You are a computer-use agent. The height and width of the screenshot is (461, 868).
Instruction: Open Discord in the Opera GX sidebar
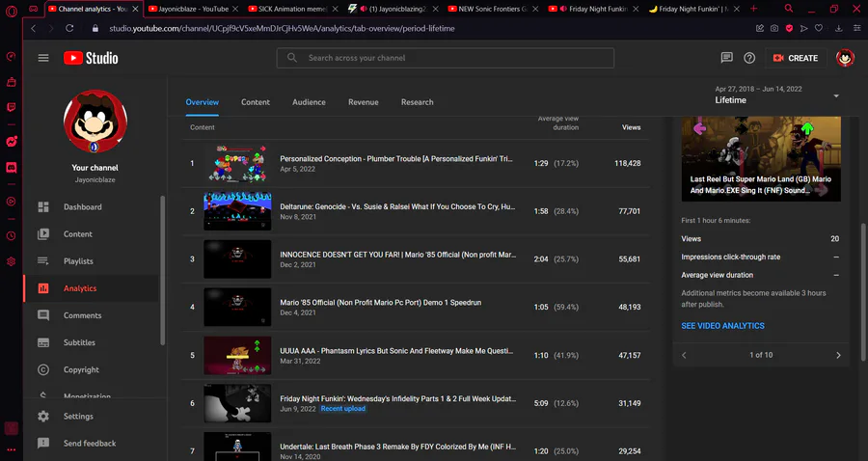11,167
